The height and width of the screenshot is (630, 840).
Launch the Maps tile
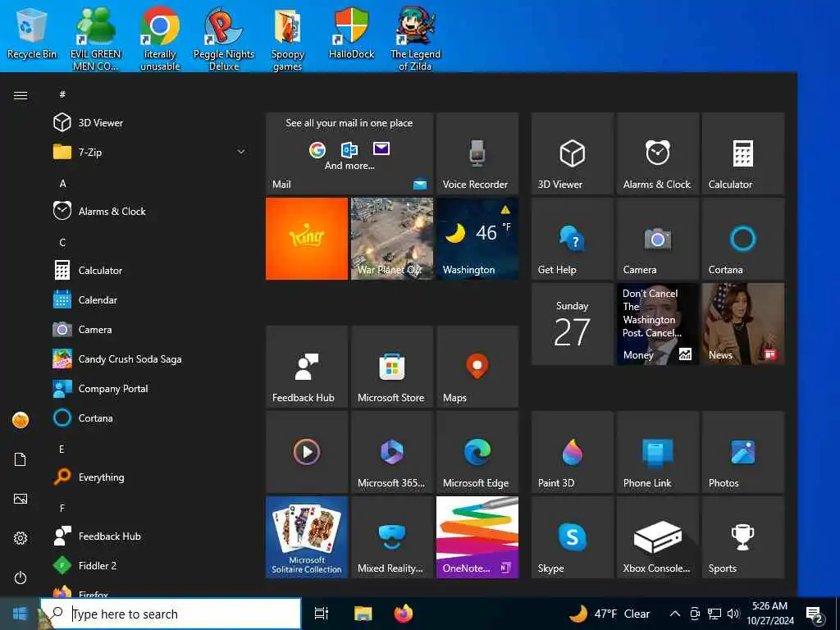(477, 367)
